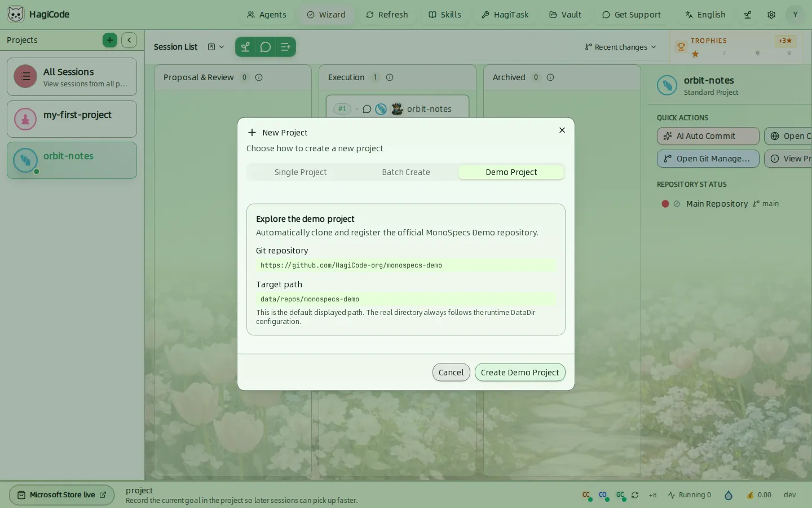This screenshot has width=812, height=508.
Task: Select the Demo Project tab
Action: point(511,172)
